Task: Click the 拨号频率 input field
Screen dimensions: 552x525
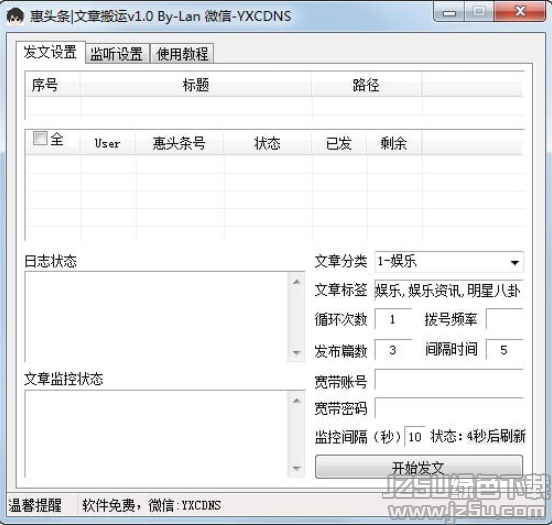Action: click(504, 319)
